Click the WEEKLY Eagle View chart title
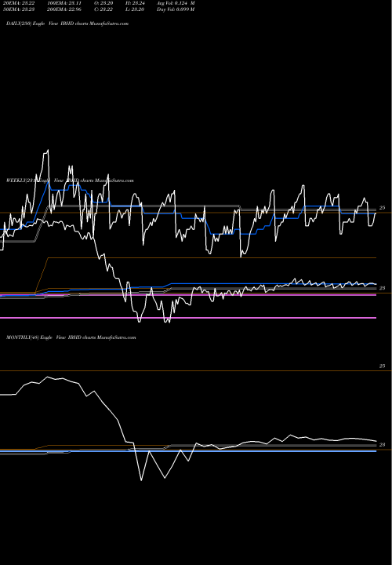This screenshot has width=392, height=565. (70, 180)
